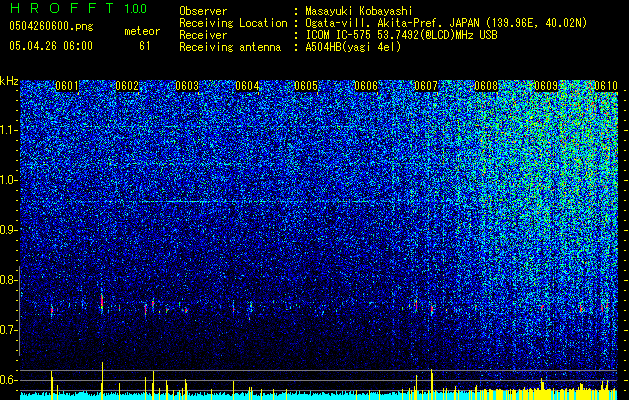Click the observer name Masayuki Kobayashi
629x400 pixels.
tap(359, 11)
